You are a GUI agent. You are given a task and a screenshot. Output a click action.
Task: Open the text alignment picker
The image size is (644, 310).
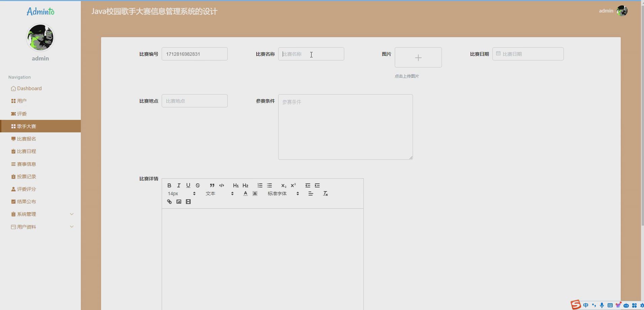click(311, 193)
